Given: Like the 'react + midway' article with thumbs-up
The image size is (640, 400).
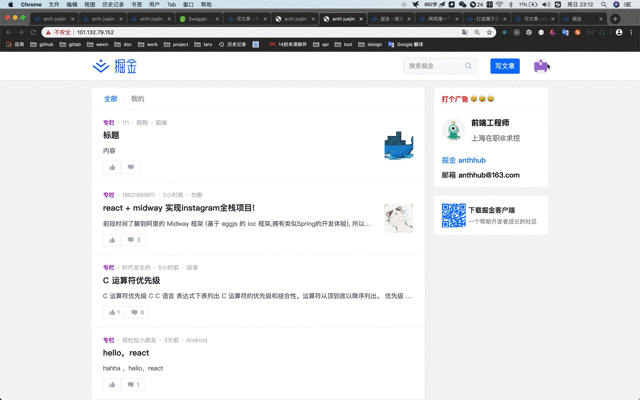Looking at the screenshot, I should 112,240.
